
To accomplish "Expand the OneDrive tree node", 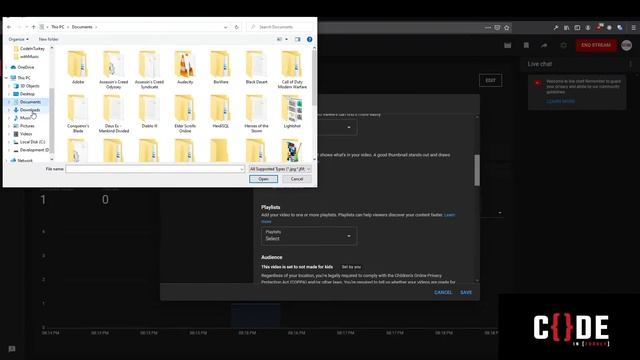I will tap(7, 67).
